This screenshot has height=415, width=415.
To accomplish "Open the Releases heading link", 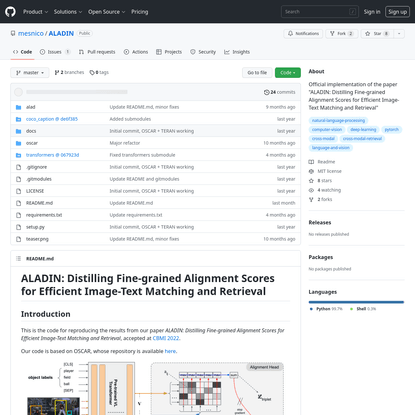I will 320,222.
